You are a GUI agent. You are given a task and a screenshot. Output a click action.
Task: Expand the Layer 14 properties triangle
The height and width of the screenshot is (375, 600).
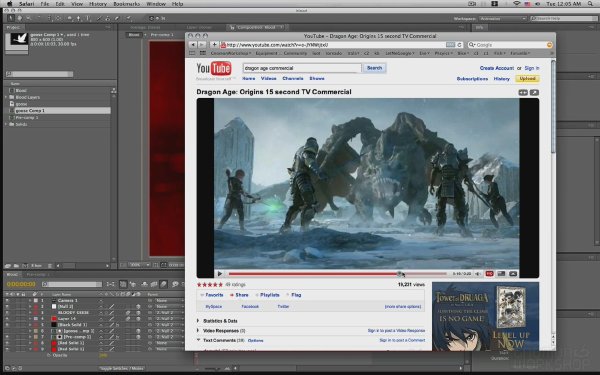[30, 318]
